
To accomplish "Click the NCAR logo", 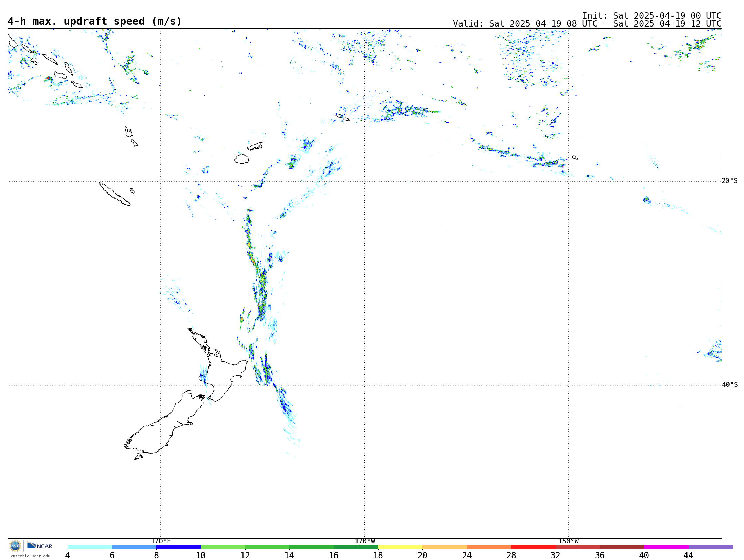I will (x=40, y=546).
